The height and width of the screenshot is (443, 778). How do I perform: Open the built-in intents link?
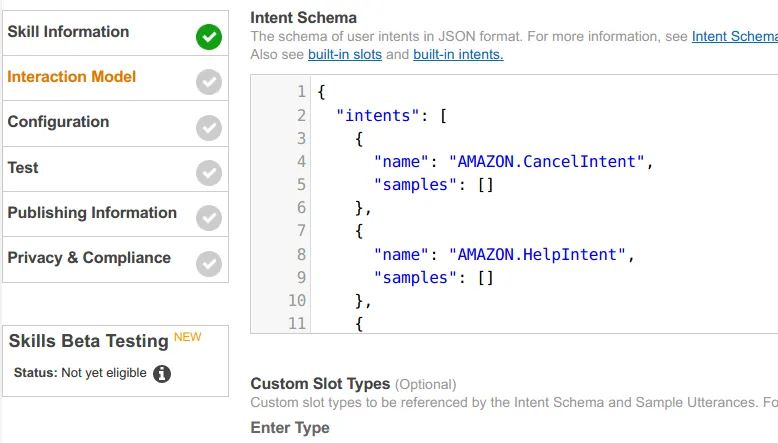pos(458,54)
